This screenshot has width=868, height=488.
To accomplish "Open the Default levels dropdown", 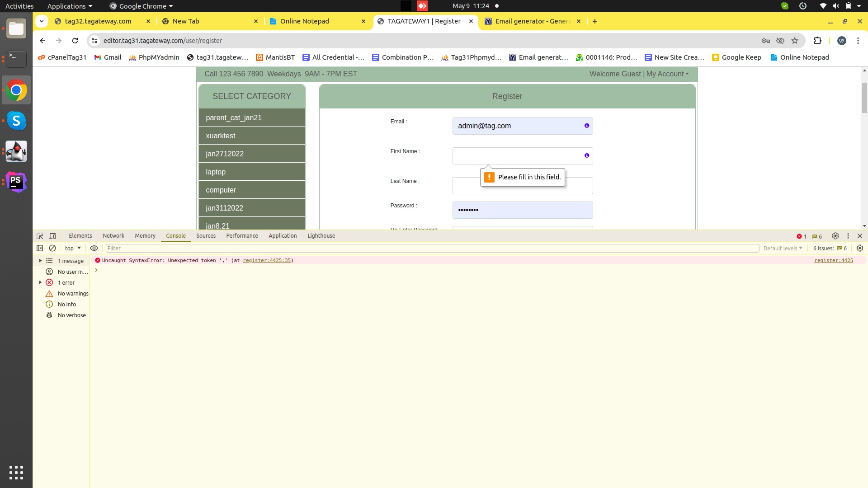I will tap(783, 248).
